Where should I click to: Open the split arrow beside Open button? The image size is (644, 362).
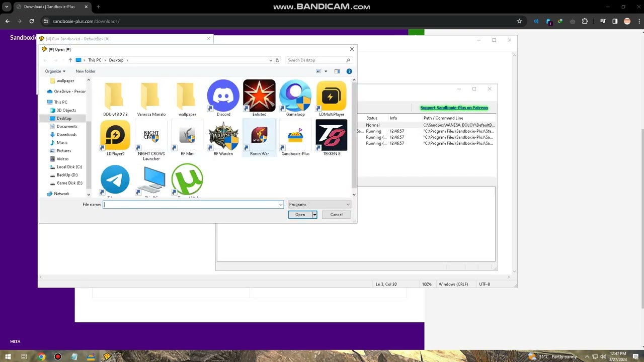pos(314,215)
